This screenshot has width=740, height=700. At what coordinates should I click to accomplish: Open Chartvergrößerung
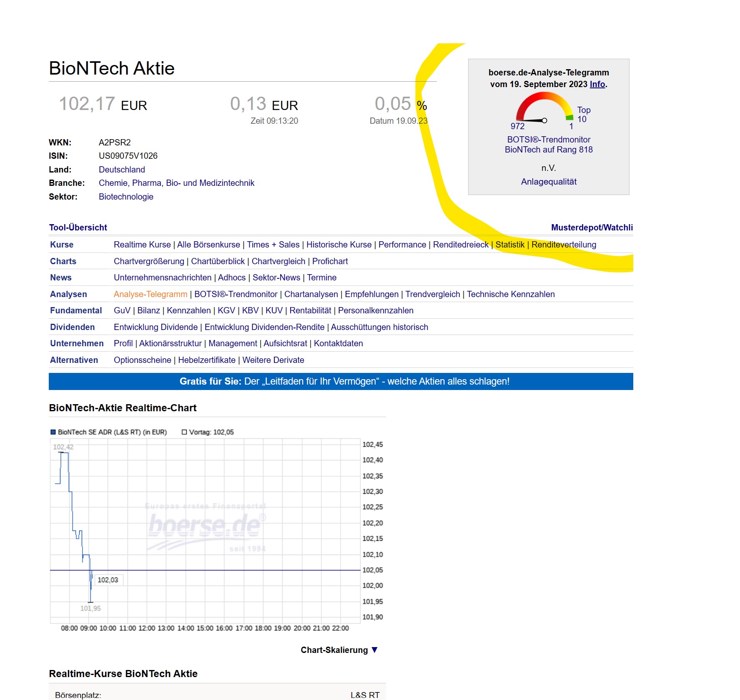[x=149, y=261]
